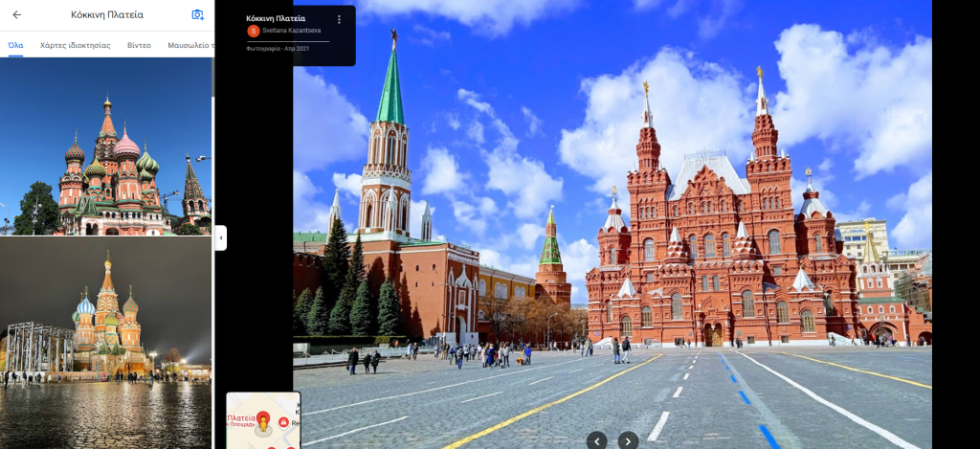Switch to the Χάρτες ιδιοκτησίας tab
This screenshot has height=449, width=980.
coord(75,45)
